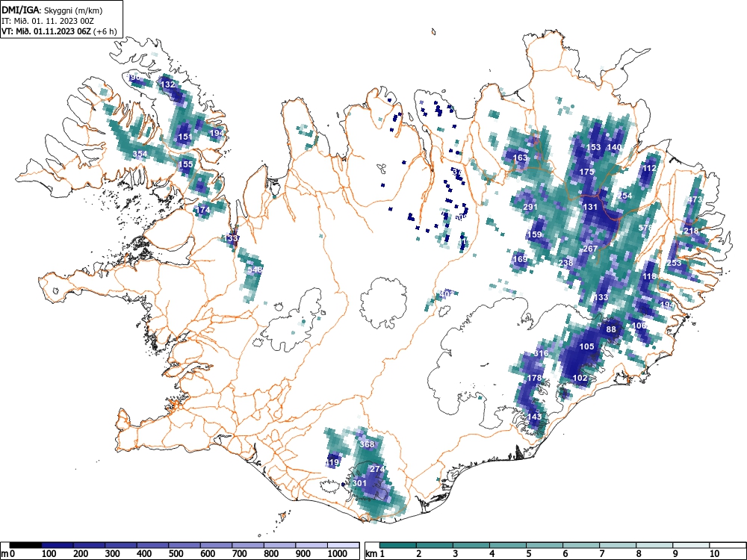The height and width of the screenshot is (560, 747).
Task: Click the '155' visibility value
Action: point(185,164)
